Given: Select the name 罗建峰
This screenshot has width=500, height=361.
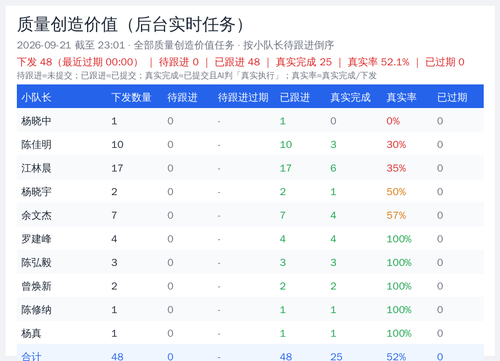Looking at the screenshot, I should click(36, 239).
